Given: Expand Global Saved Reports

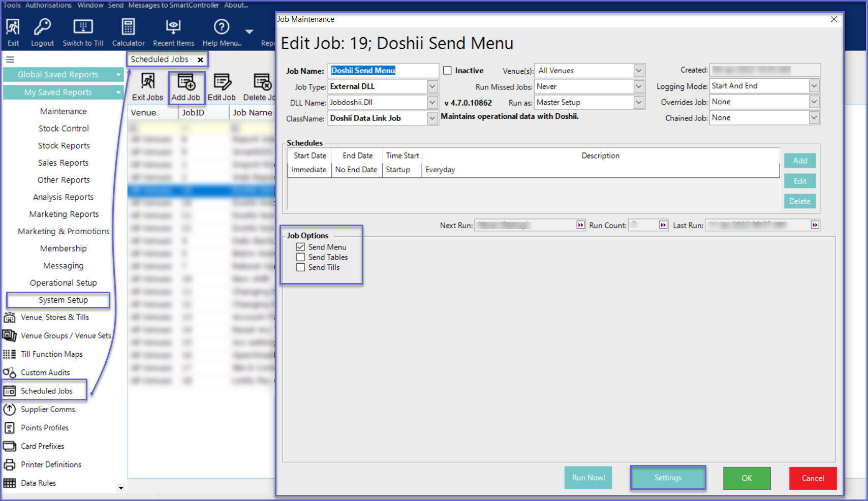Looking at the screenshot, I should 63,75.
